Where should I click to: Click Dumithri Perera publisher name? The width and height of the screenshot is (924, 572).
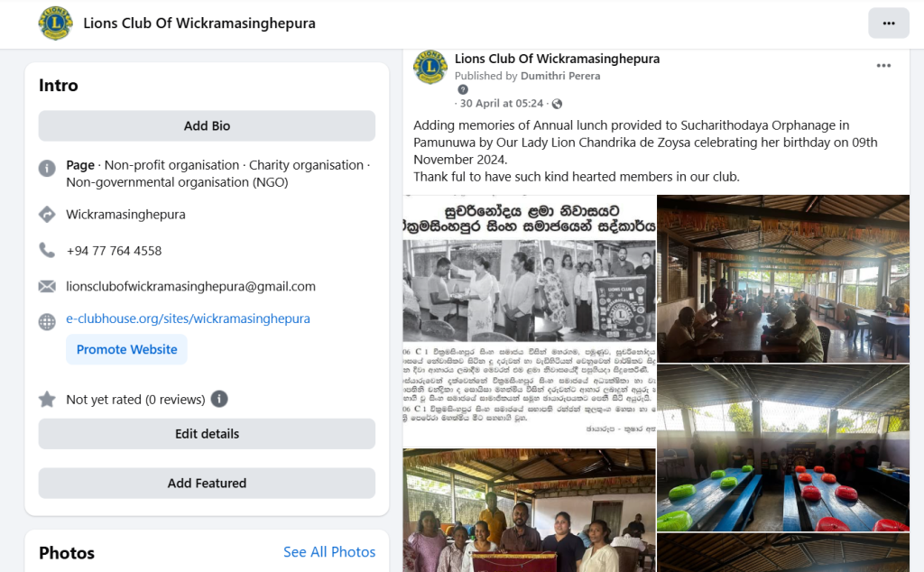tap(560, 76)
